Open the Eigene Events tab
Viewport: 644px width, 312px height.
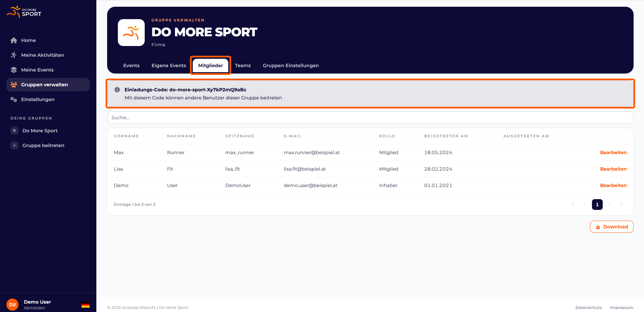pyautogui.click(x=169, y=65)
